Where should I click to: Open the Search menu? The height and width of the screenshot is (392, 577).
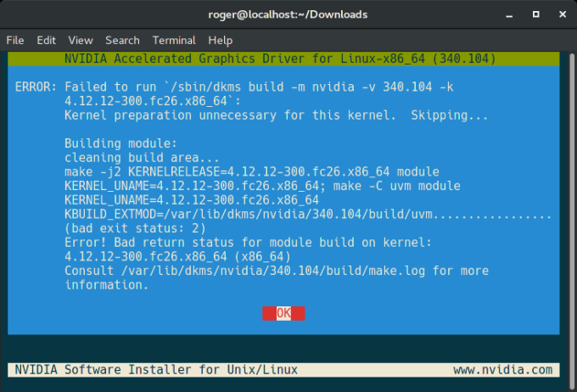[122, 40]
